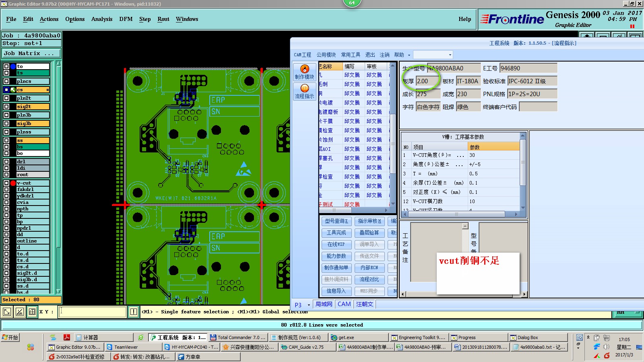Open the CAM_Guide v2.75 taskbar item

point(307,347)
